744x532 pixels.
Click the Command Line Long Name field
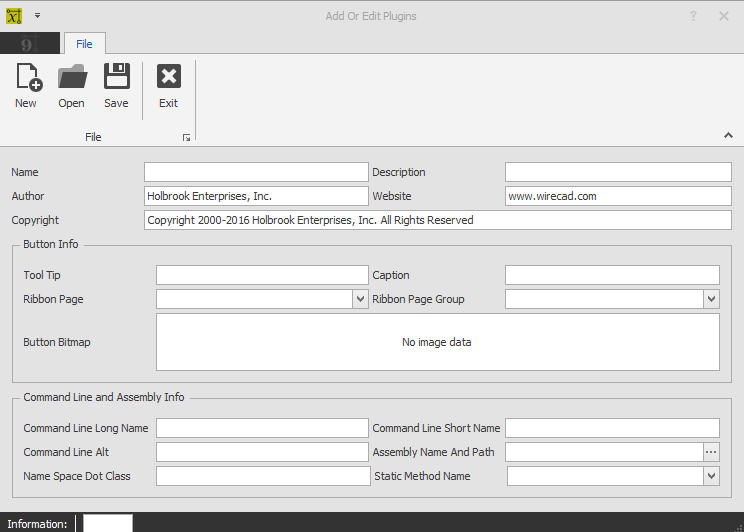(262, 428)
